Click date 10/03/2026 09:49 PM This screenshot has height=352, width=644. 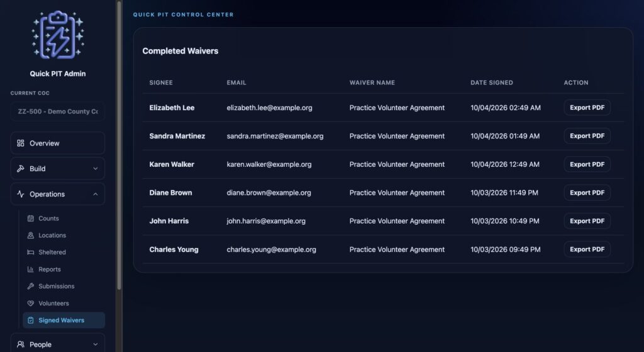506,249
